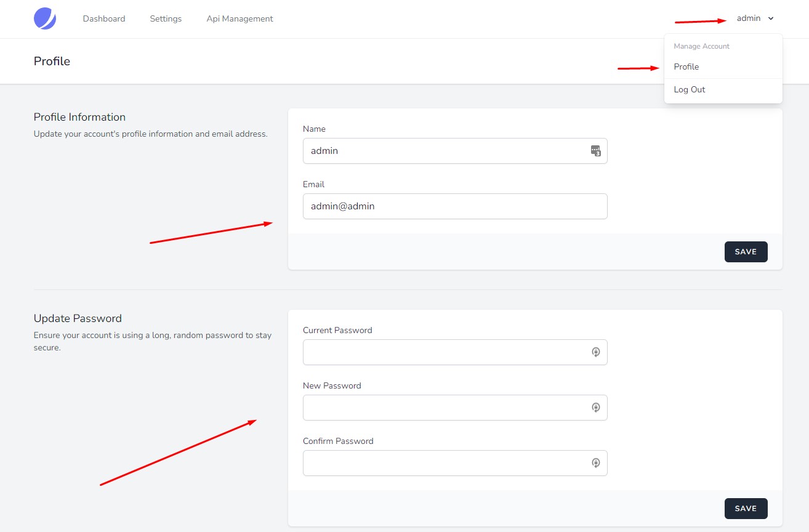Click the 'Name' field label
Viewport: 809px width, 532px height.
tap(314, 129)
